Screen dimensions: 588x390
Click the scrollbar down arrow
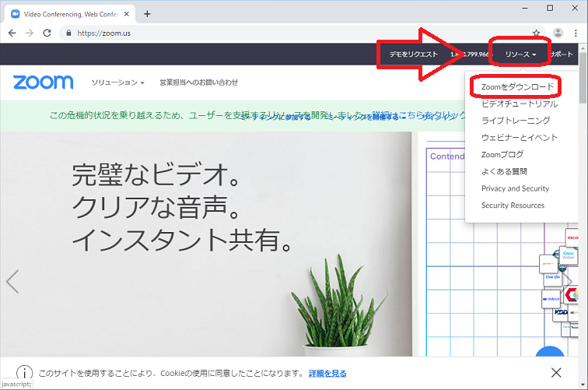pyautogui.click(x=583, y=385)
